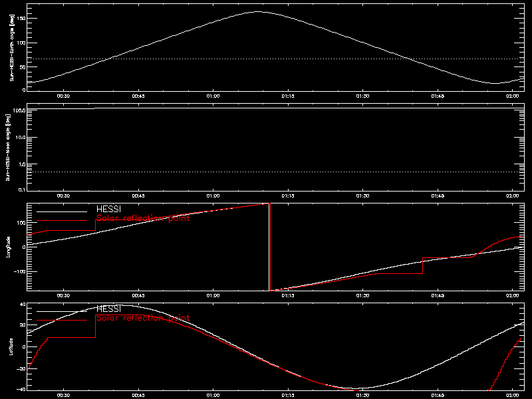Click 01:45 time label under Longitude plot

[438, 295]
